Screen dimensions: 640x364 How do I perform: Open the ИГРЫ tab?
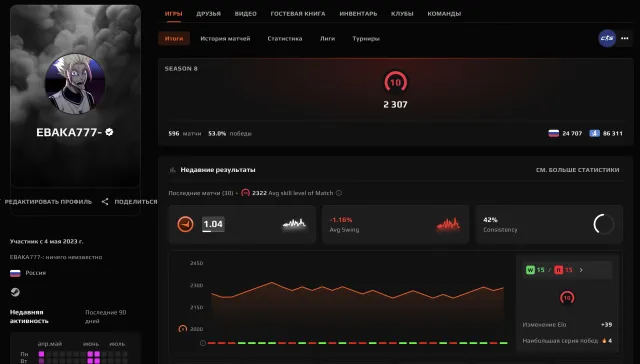point(173,13)
